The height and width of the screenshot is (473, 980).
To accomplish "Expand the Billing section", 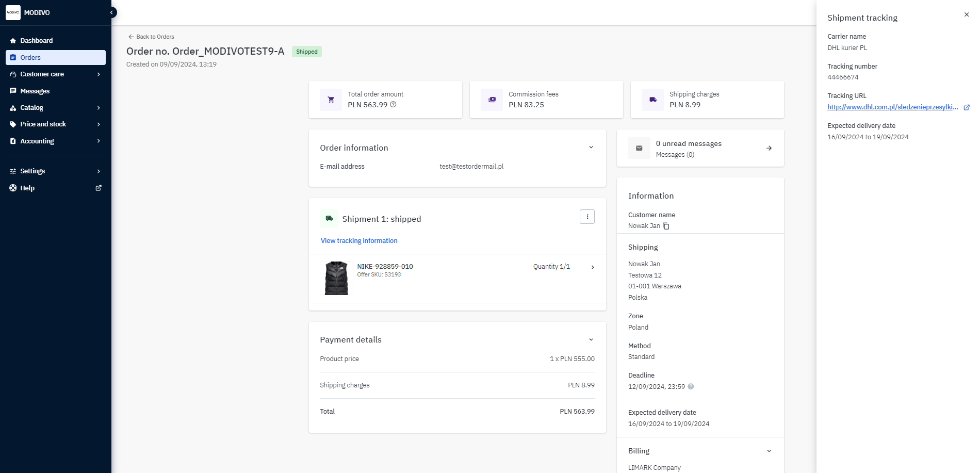I will [769, 451].
